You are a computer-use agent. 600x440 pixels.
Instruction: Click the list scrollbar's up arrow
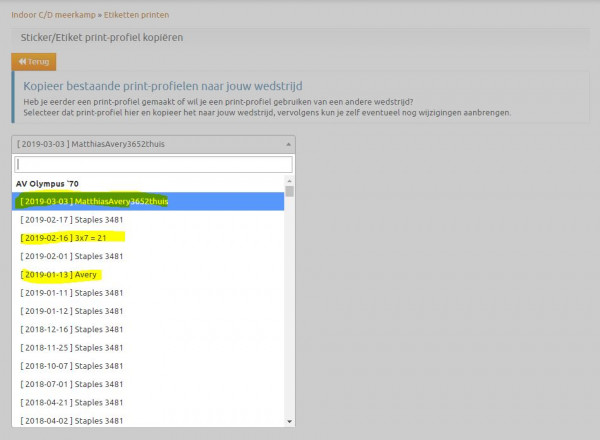click(290, 181)
